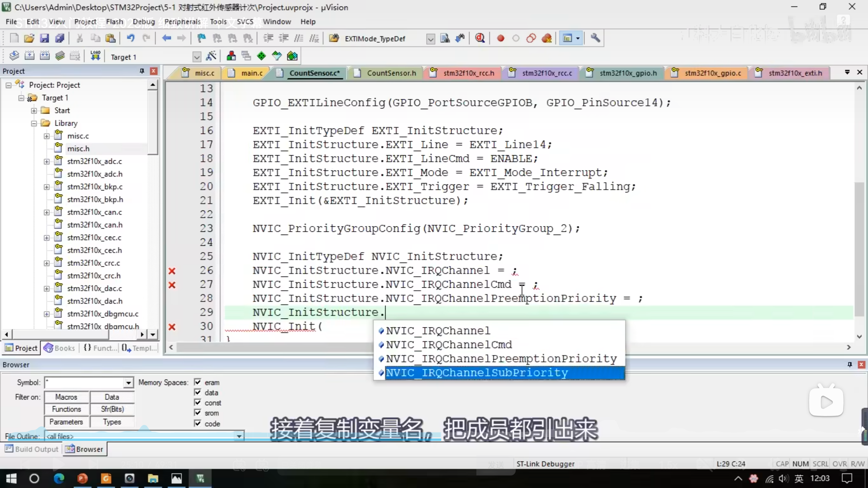Uncheck the eram memory space checkbox
The image size is (868, 488).
point(198,382)
